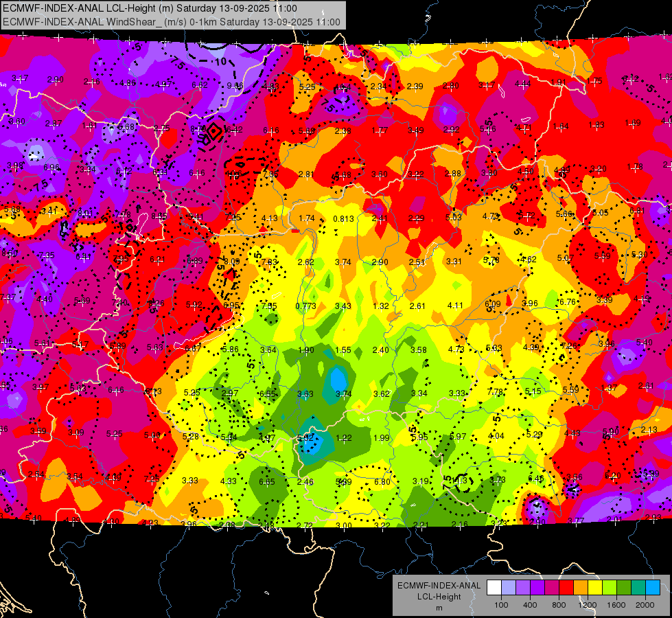
Task: Pick the lime yellow-green legend swatch
Action: [610, 587]
